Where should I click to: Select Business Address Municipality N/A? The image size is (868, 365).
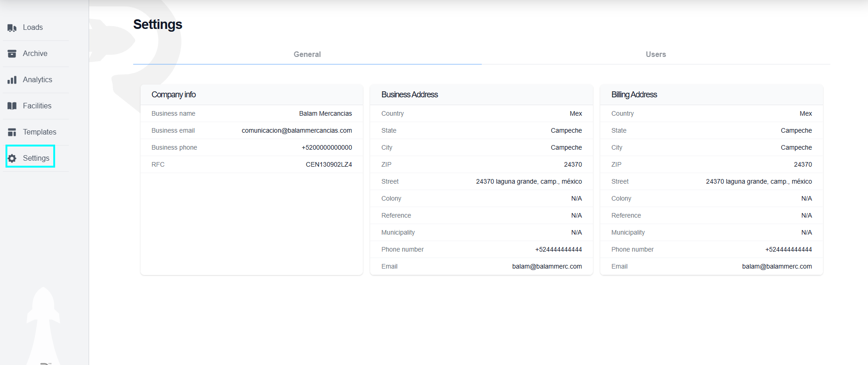point(576,232)
